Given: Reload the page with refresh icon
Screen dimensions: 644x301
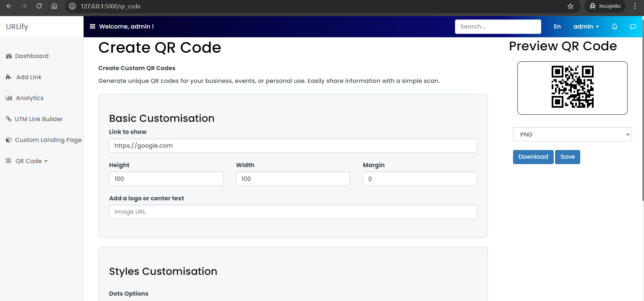Looking at the screenshot, I should click(39, 6).
